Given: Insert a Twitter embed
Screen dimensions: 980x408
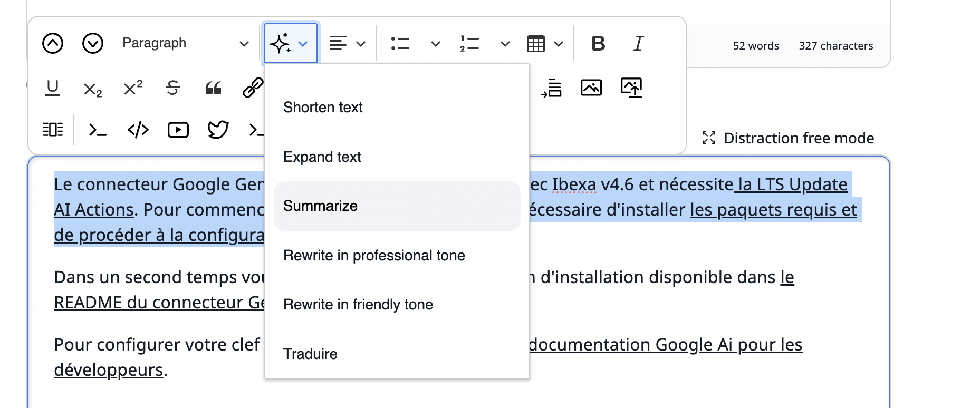Looking at the screenshot, I should click(218, 130).
